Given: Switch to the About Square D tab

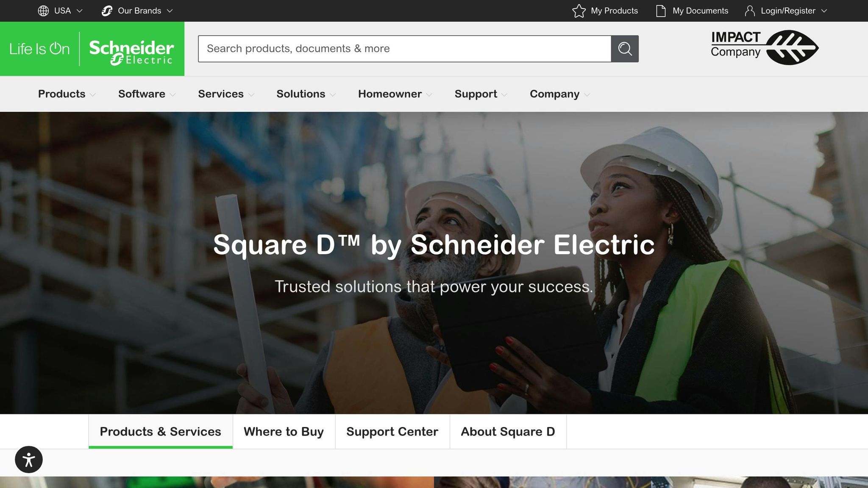Looking at the screenshot, I should [507, 431].
